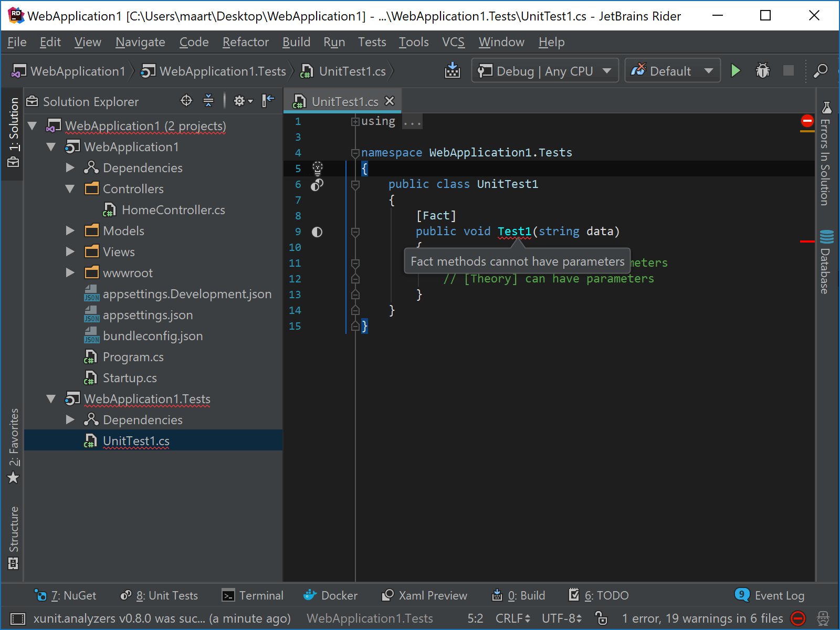840x630 pixels.
Task: Expand Dependencies under WebApplication1 project
Action: (70, 168)
